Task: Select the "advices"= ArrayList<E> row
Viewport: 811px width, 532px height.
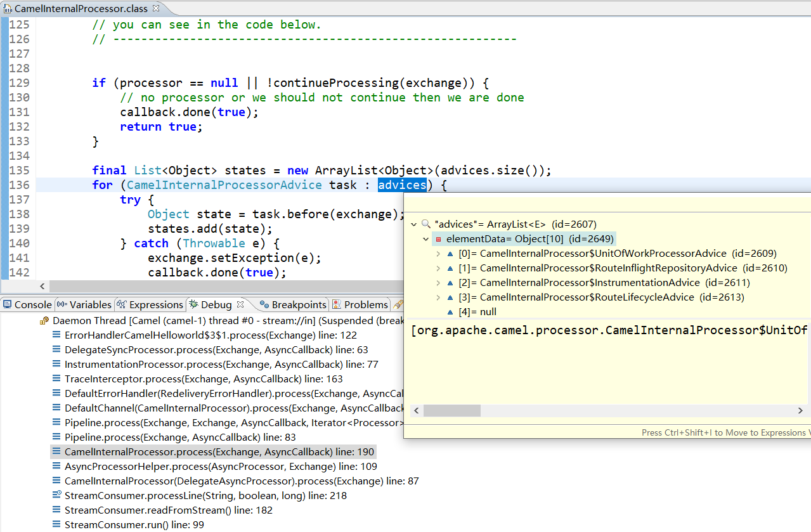Action: coord(515,224)
